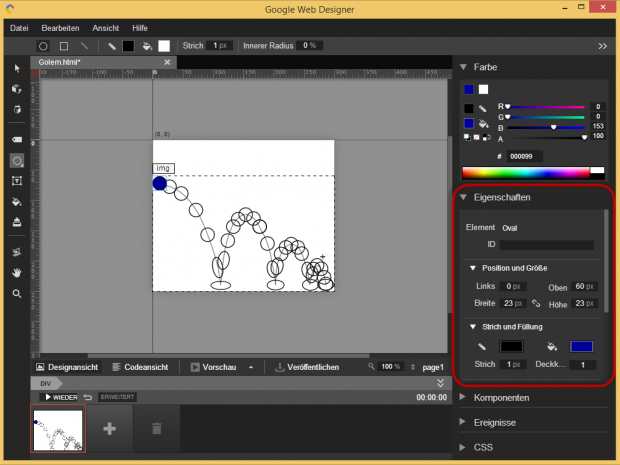This screenshot has width=620, height=465.
Task: Toggle the ERWEITERT advanced timeline mode
Action: 117,397
